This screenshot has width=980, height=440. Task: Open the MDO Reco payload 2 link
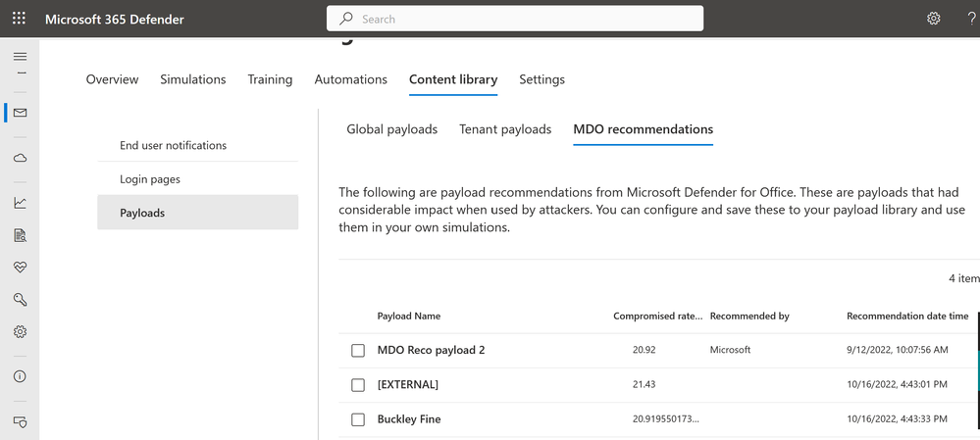[431, 350]
